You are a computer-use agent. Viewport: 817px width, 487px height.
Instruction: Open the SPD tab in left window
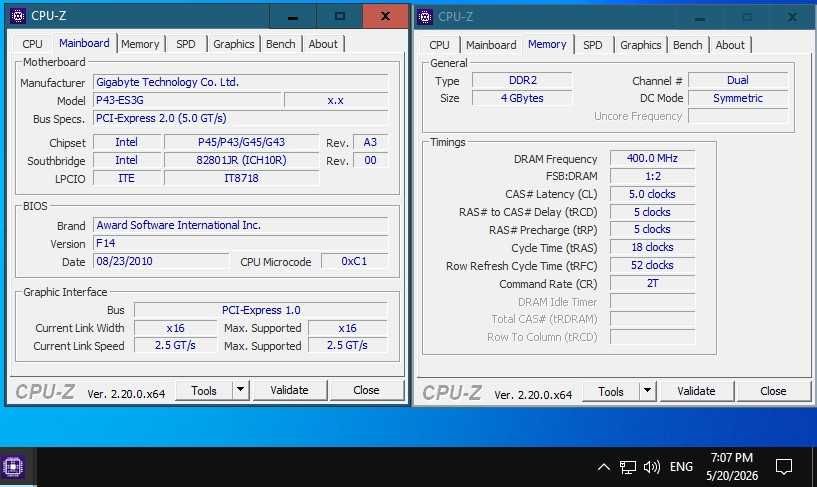(x=185, y=44)
